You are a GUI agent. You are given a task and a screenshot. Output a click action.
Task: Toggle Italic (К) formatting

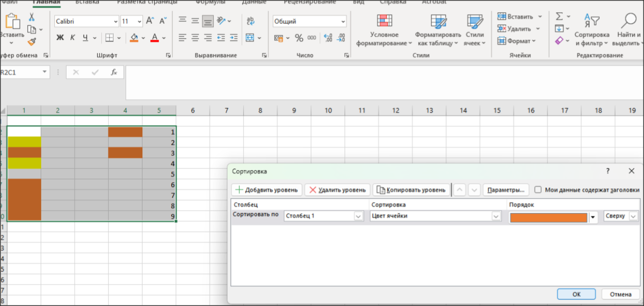coord(72,38)
